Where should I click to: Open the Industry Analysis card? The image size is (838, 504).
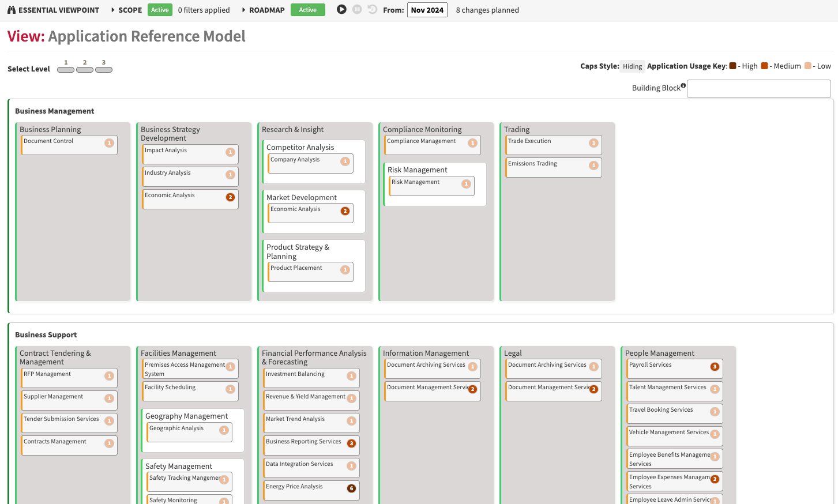point(190,176)
